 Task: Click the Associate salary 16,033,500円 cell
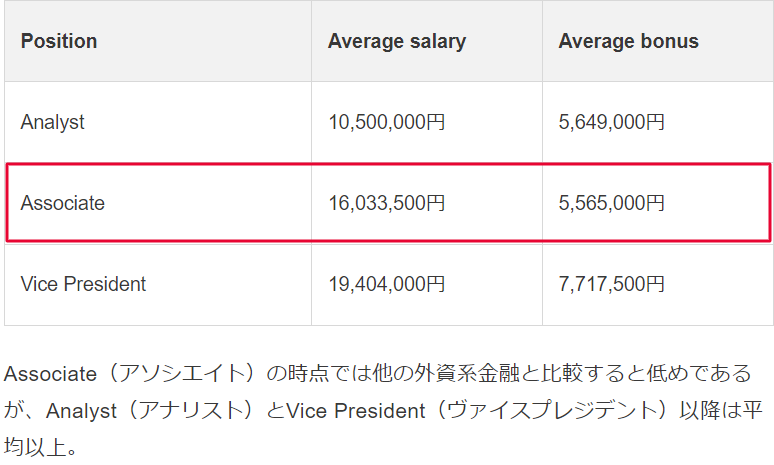point(427,203)
